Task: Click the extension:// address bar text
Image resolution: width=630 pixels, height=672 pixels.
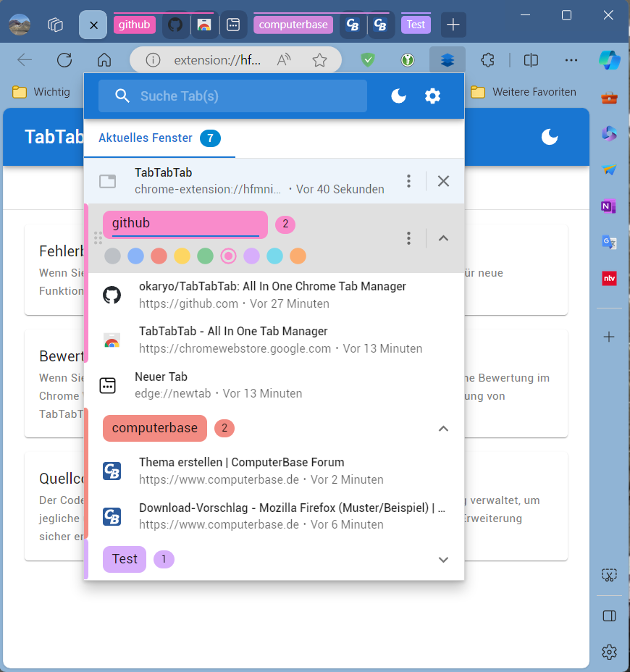Action: [217, 60]
